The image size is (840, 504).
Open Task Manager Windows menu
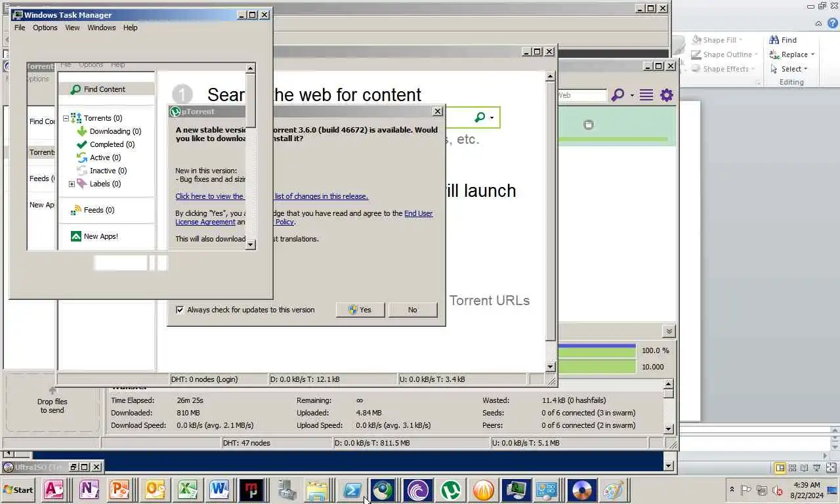pos(102,28)
